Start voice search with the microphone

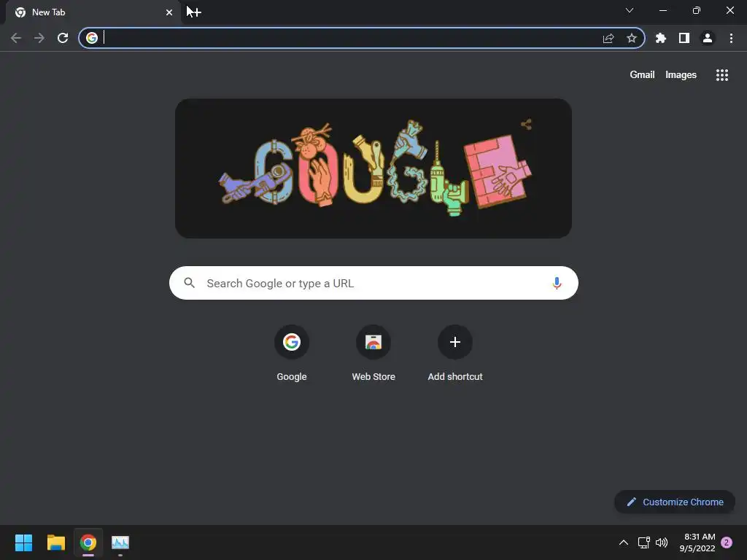click(x=557, y=283)
